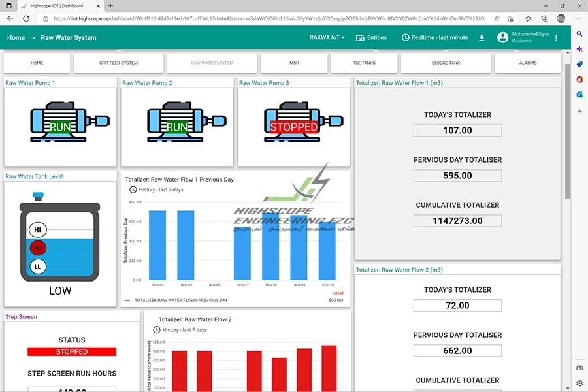The height and width of the screenshot is (392, 588).
Task: Go back using the browser back arrow
Action: pyautogui.click(x=10, y=18)
